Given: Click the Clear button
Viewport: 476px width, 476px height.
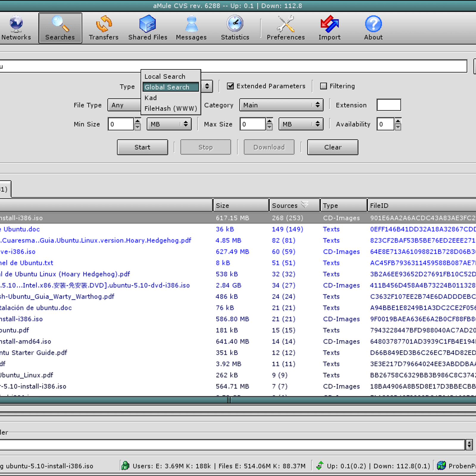Looking at the screenshot, I should click(x=333, y=147).
